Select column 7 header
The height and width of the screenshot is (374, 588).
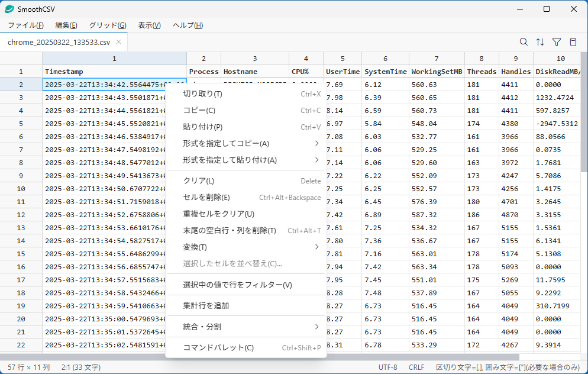tap(436, 59)
